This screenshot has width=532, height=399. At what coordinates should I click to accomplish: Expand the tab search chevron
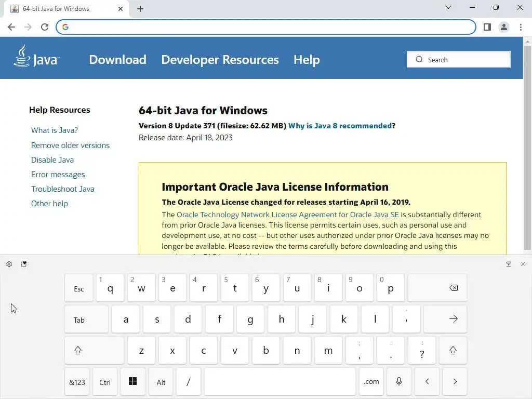pos(448,7)
